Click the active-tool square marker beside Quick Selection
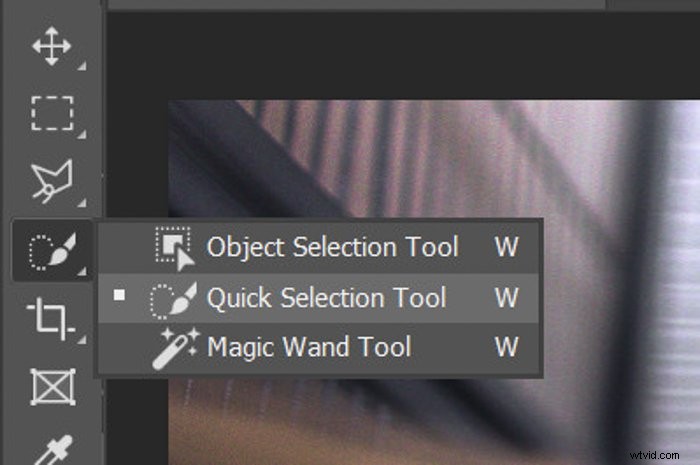Image resolution: width=700 pixels, height=465 pixels. pyautogui.click(x=119, y=295)
